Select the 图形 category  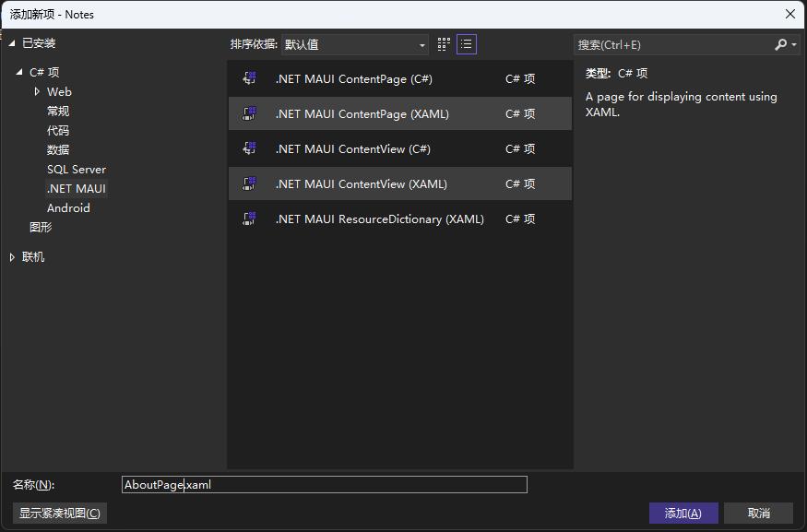(41, 227)
